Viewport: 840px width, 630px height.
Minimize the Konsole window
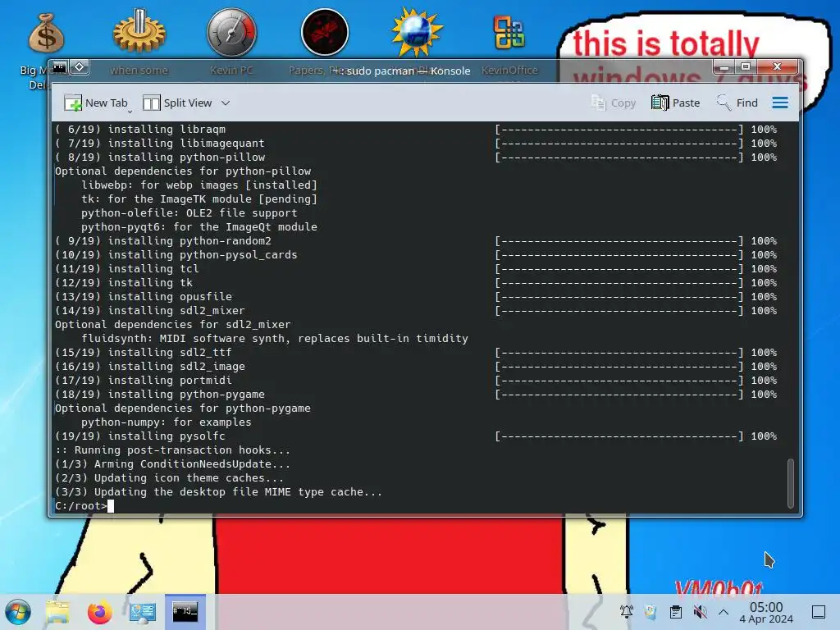(x=724, y=67)
